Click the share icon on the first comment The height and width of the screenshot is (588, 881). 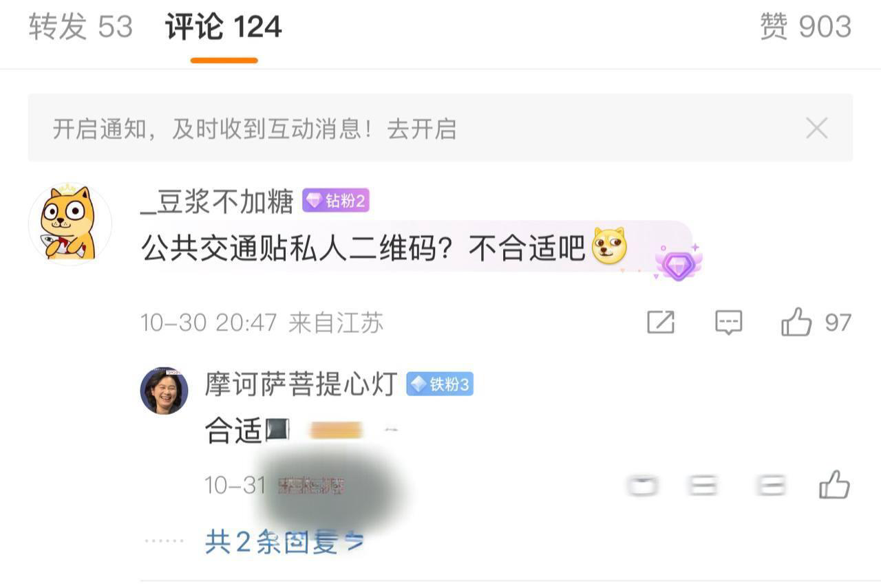tap(661, 322)
